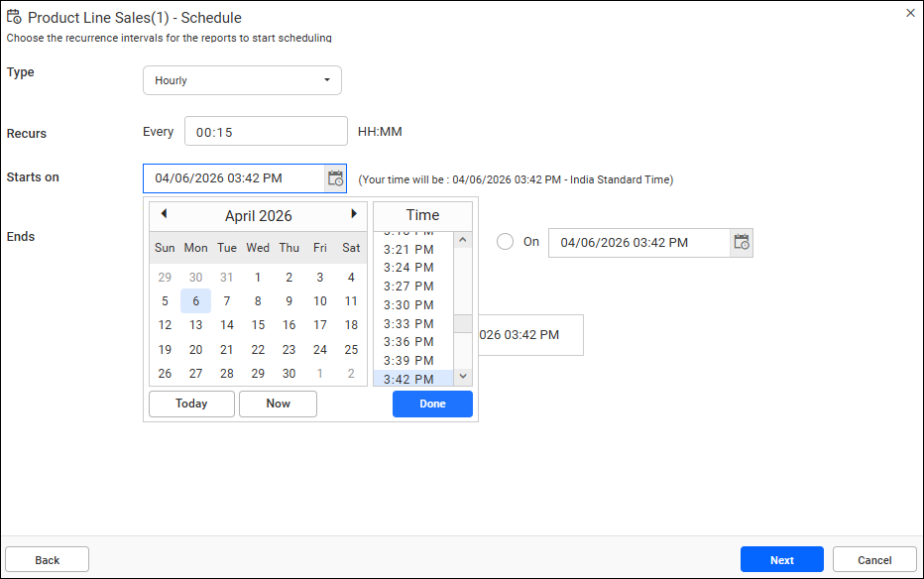Confirm the date with the Done button
The image size is (924, 579).
coord(432,404)
